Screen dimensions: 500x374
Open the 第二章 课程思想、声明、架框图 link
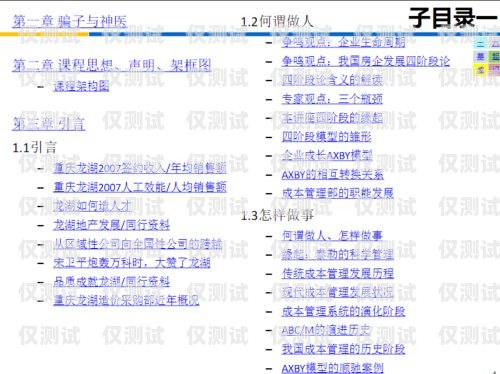coord(112,65)
